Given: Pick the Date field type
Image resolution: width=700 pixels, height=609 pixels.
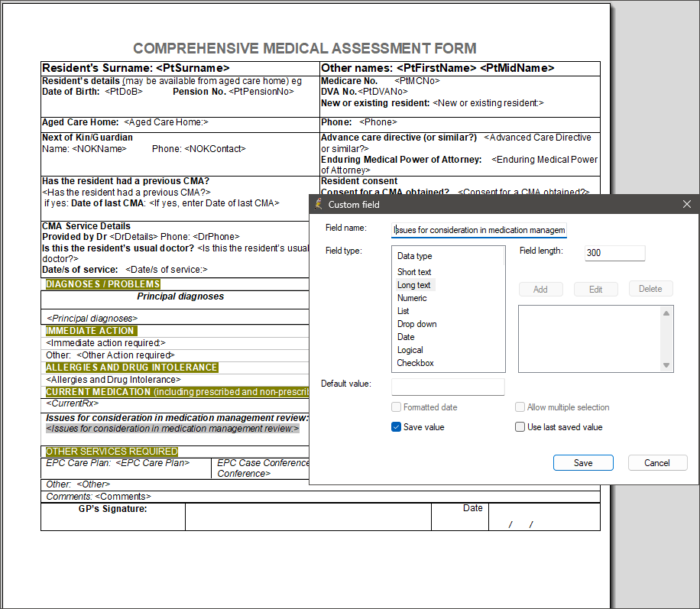Looking at the screenshot, I should coord(406,337).
